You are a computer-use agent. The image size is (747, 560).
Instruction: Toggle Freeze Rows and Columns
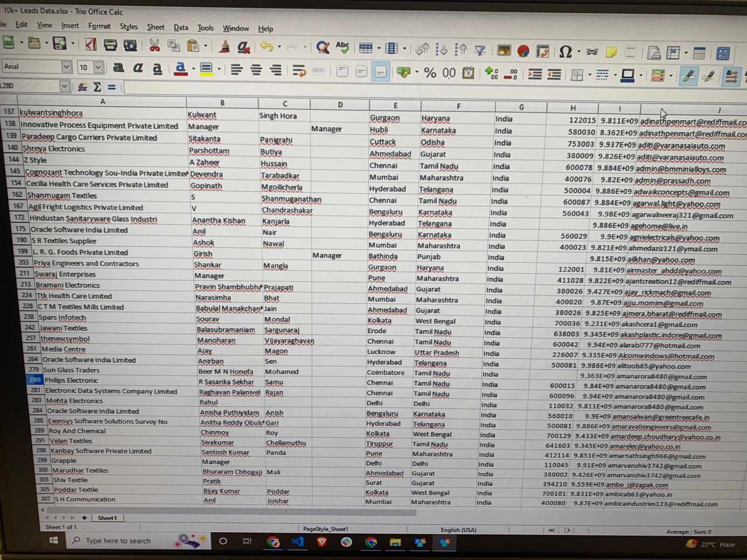(x=673, y=53)
